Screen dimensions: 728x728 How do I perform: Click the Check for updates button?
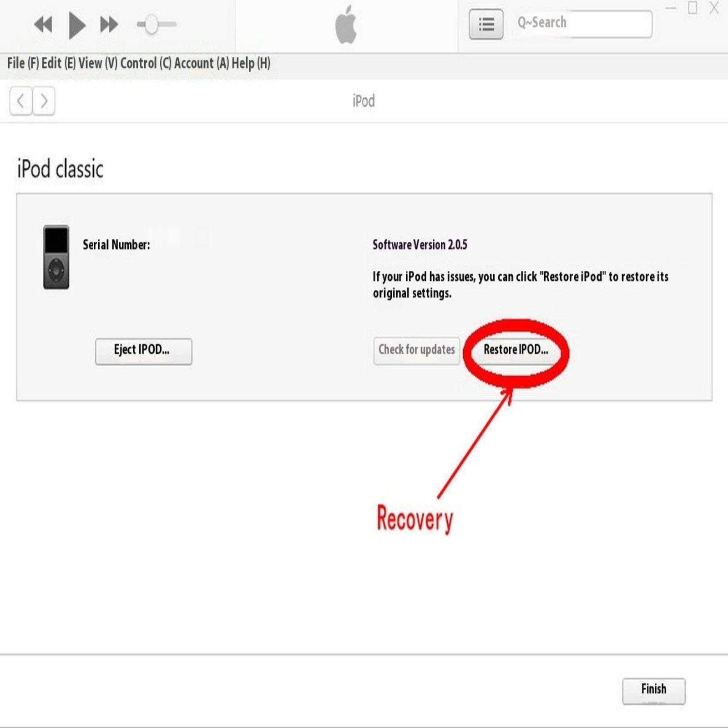pyautogui.click(x=416, y=350)
